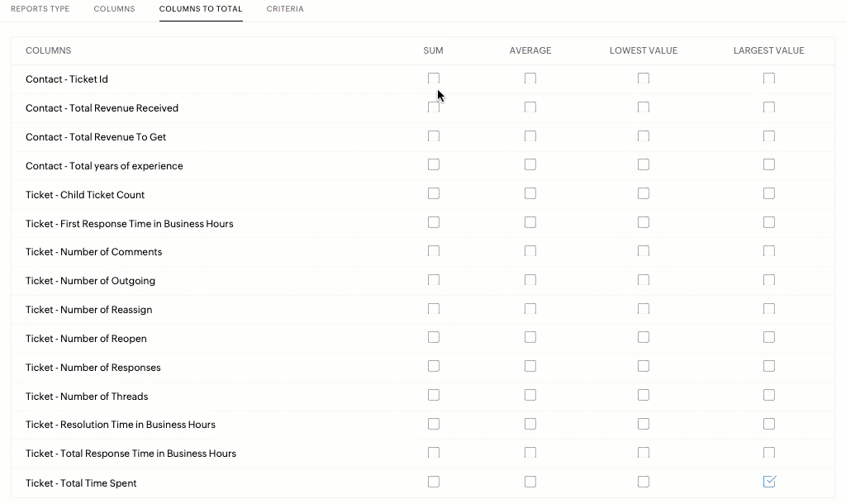Switch to the Reports Type tab

point(40,9)
